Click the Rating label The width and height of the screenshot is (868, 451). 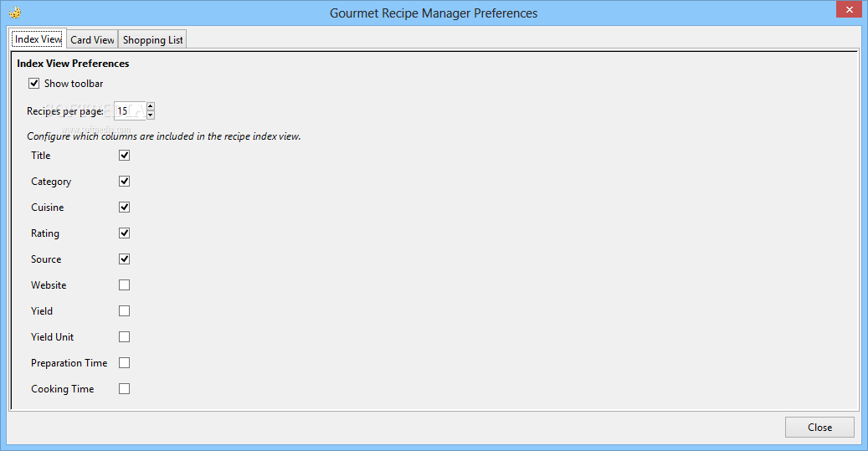[x=45, y=233]
